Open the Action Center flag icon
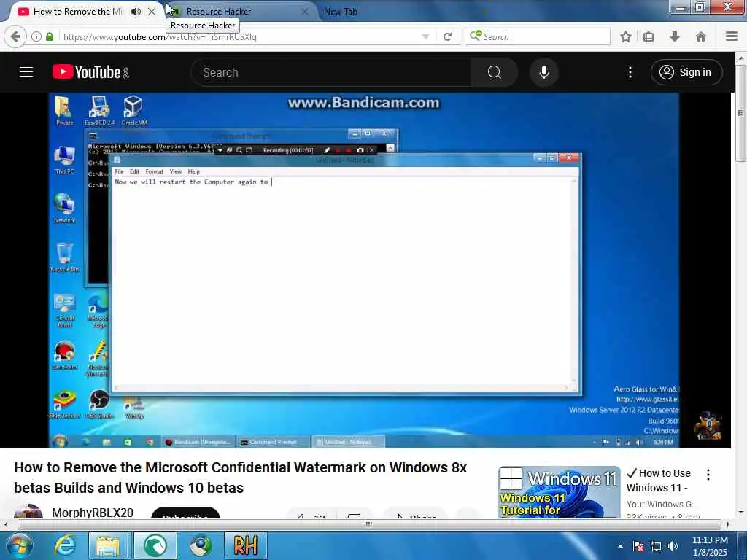Screen dimensions: 747x560 638,546
